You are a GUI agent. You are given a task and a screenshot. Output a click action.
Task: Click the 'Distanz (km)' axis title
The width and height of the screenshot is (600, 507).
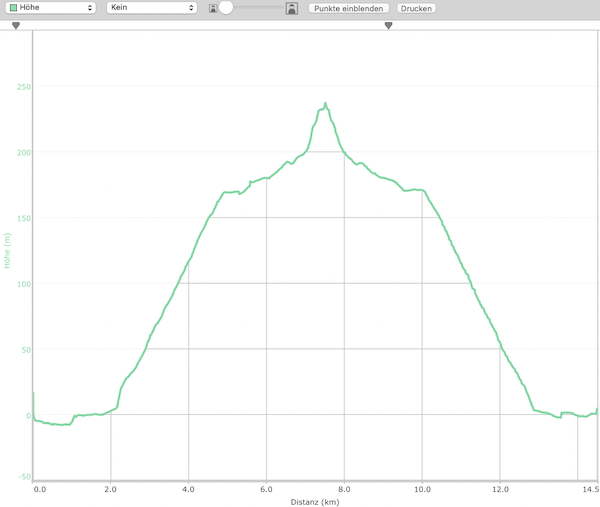coord(316,501)
